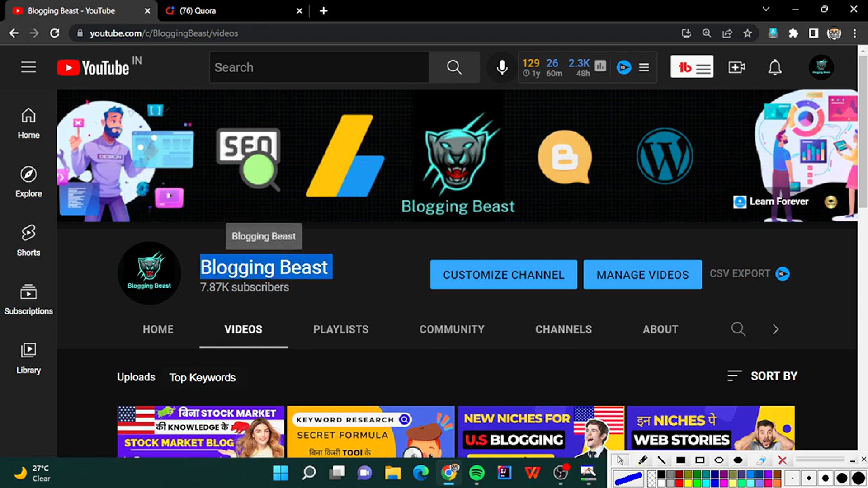The image size is (868, 488).
Task: Open the Windows Start menu
Action: [280, 473]
